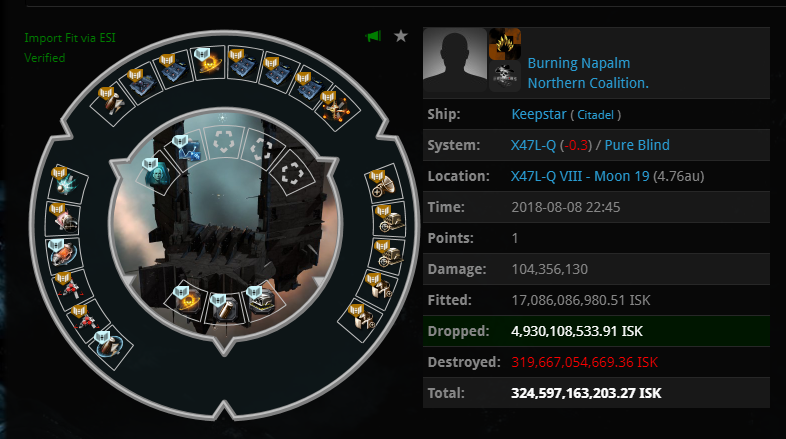Click the green flag report icon
Image resolution: width=786 pixels, height=439 pixels.
(x=373, y=36)
